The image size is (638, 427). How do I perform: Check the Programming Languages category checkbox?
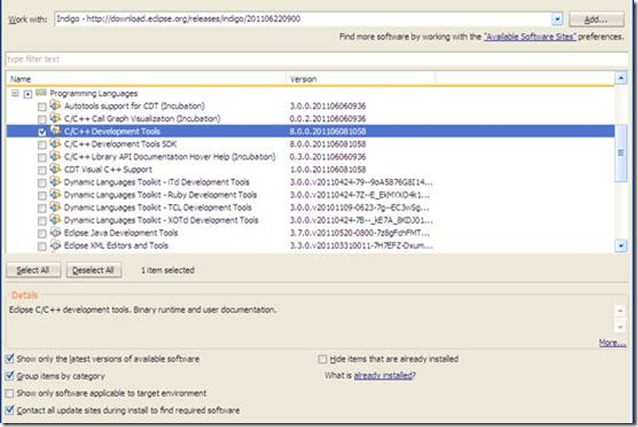[x=28, y=94]
